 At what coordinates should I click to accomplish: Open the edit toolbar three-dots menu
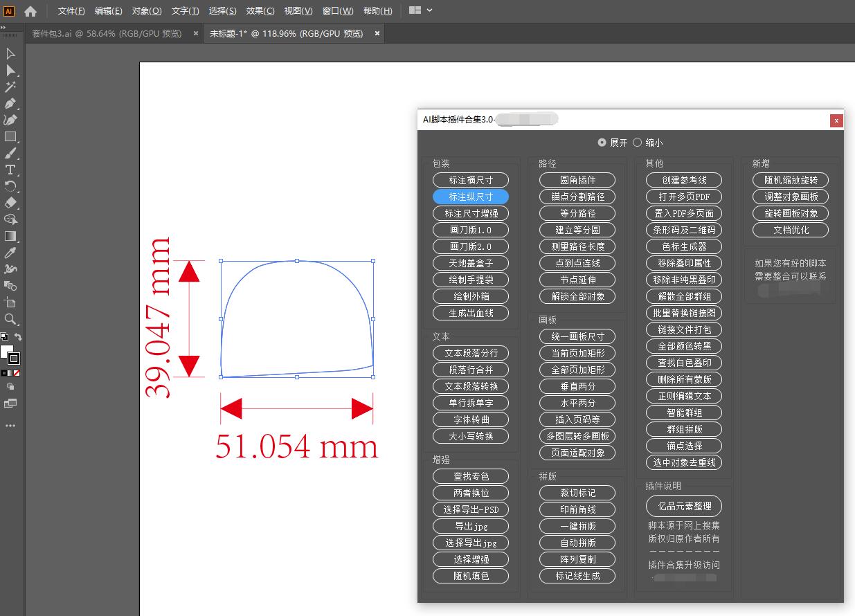click(x=10, y=426)
